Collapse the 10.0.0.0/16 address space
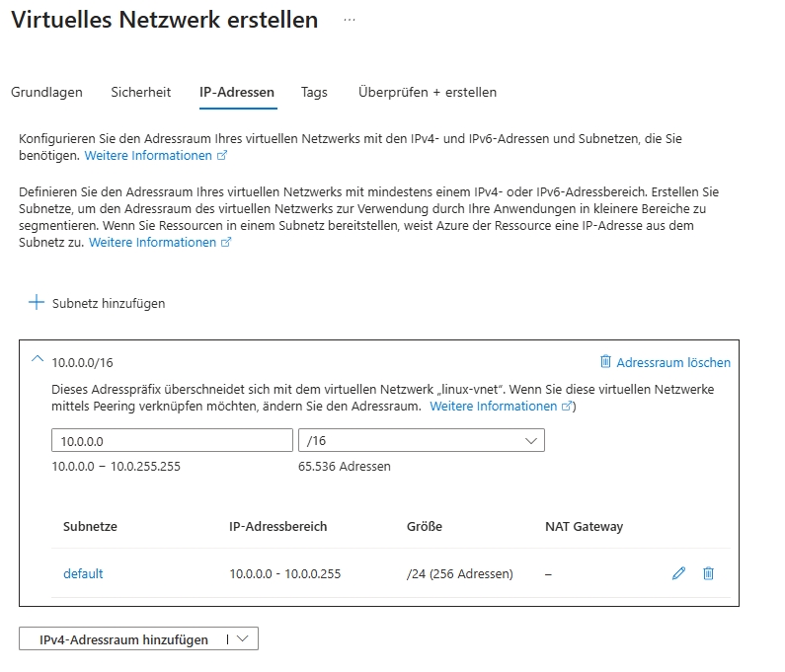The image size is (785, 672). [38, 361]
